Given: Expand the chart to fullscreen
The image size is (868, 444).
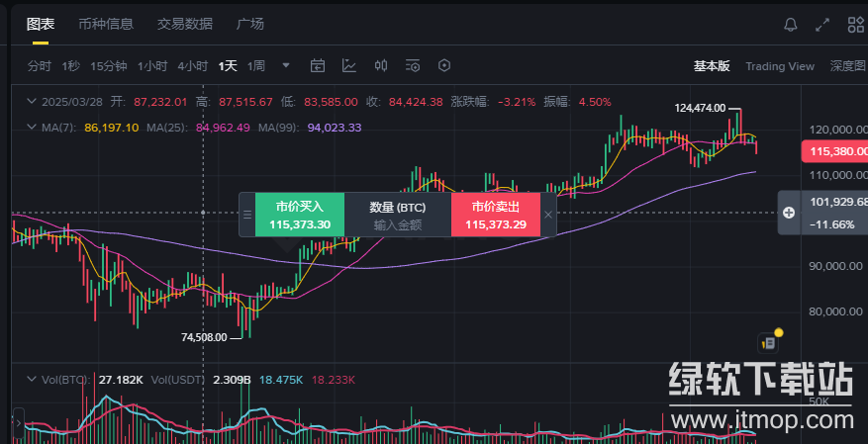Looking at the screenshot, I should coord(821,25).
